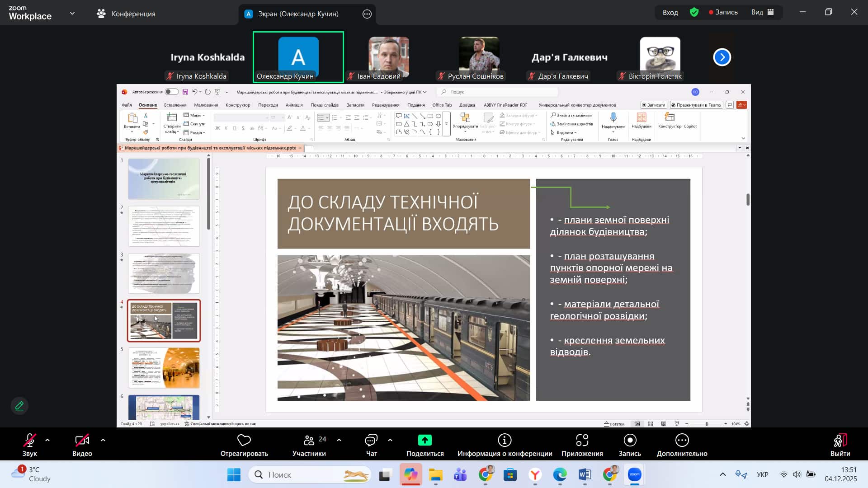Open the Отреагировать reactions heart icon

point(244,440)
